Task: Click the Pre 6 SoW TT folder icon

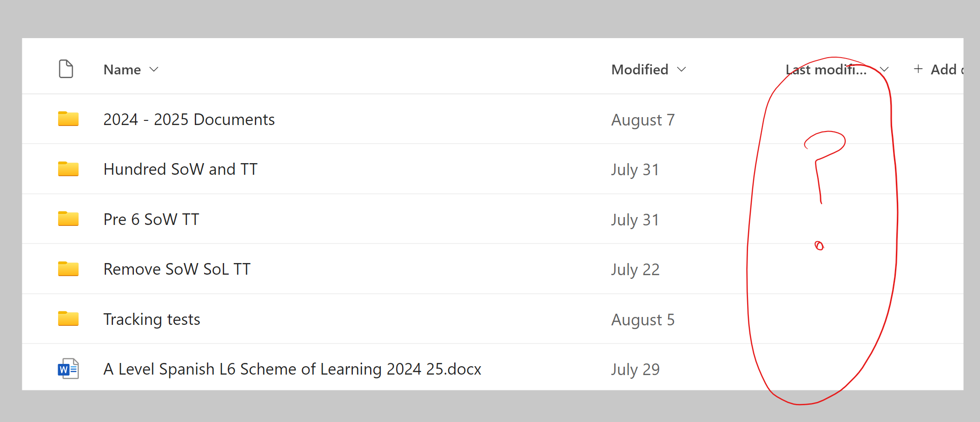Action: pos(68,219)
